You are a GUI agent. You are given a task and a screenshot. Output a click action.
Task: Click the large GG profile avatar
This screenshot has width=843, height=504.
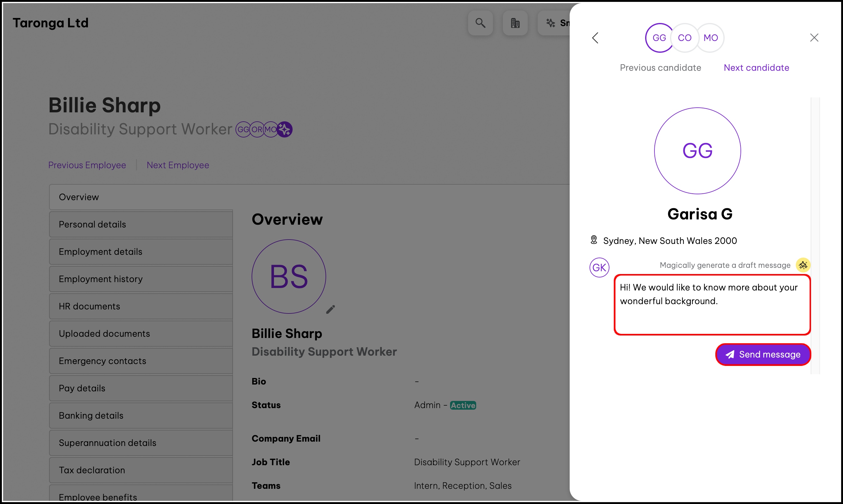tap(698, 151)
